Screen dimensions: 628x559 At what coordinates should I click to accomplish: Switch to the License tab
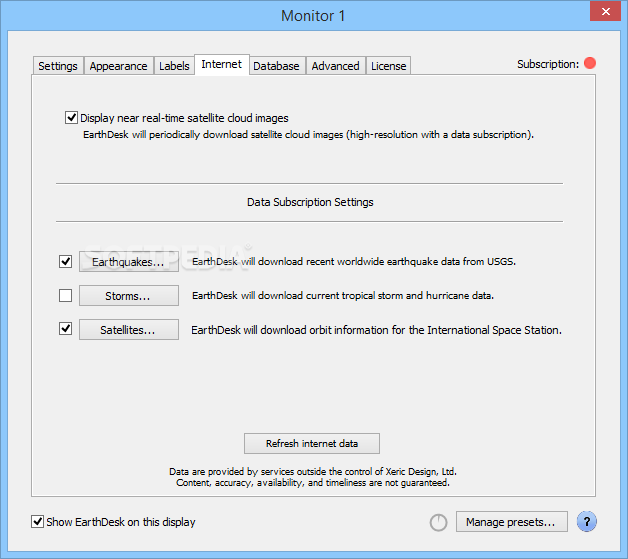click(x=388, y=66)
